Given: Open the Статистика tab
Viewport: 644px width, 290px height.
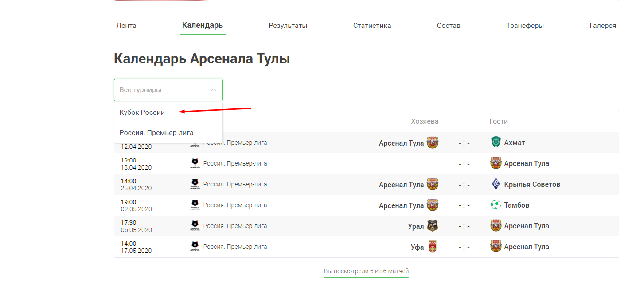Looking at the screenshot, I should point(372,26).
